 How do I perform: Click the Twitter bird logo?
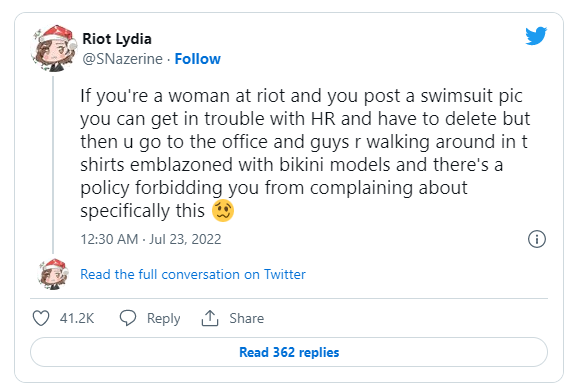point(536,36)
